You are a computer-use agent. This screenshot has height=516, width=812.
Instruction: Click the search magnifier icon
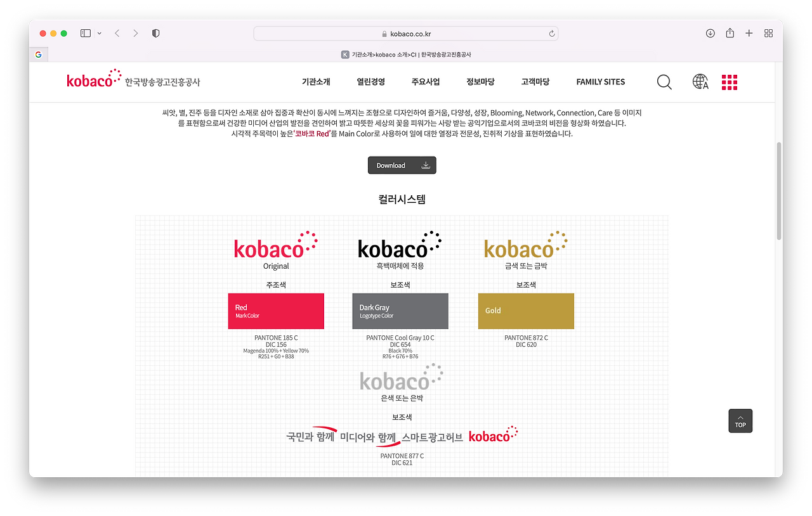(x=664, y=82)
